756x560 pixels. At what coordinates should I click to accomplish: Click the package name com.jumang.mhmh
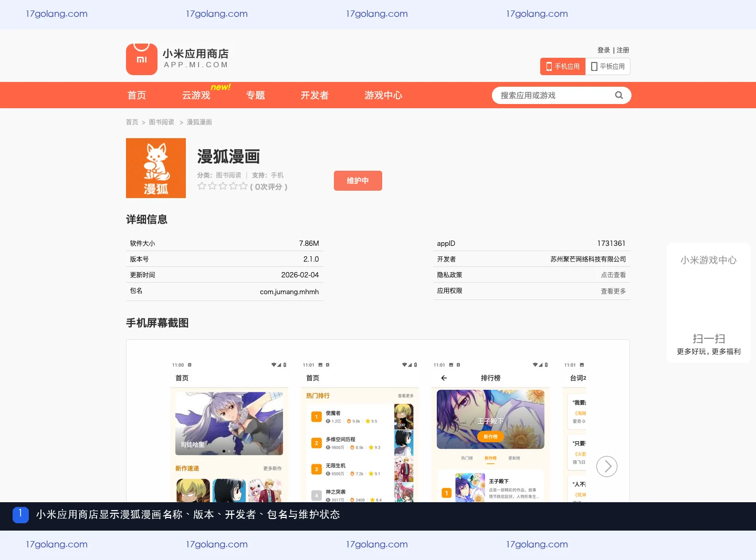(x=289, y=292)
